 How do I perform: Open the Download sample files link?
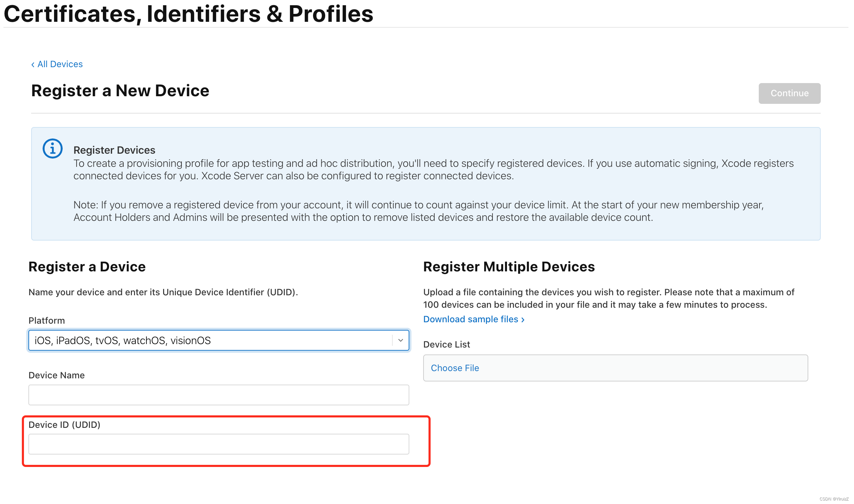click(471, 319)
